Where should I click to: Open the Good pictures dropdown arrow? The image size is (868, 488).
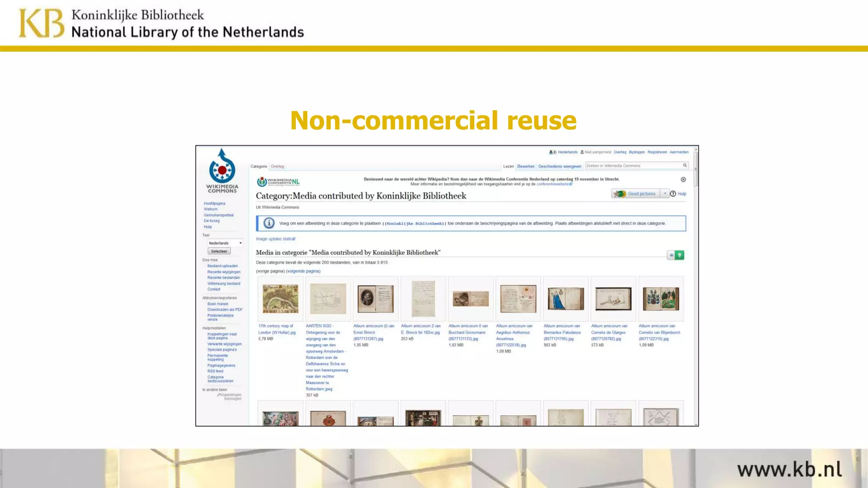click(x=665, y=194)
